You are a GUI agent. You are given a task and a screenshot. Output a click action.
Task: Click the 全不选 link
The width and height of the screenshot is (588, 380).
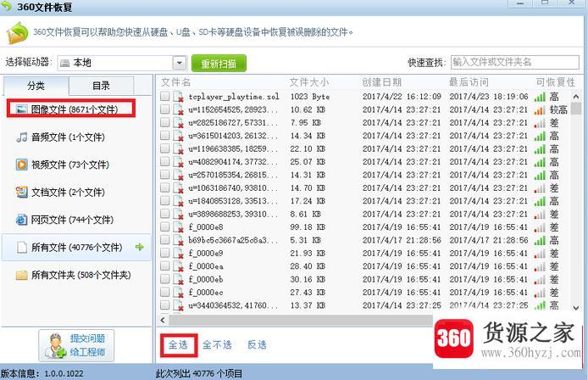(217, 344)
